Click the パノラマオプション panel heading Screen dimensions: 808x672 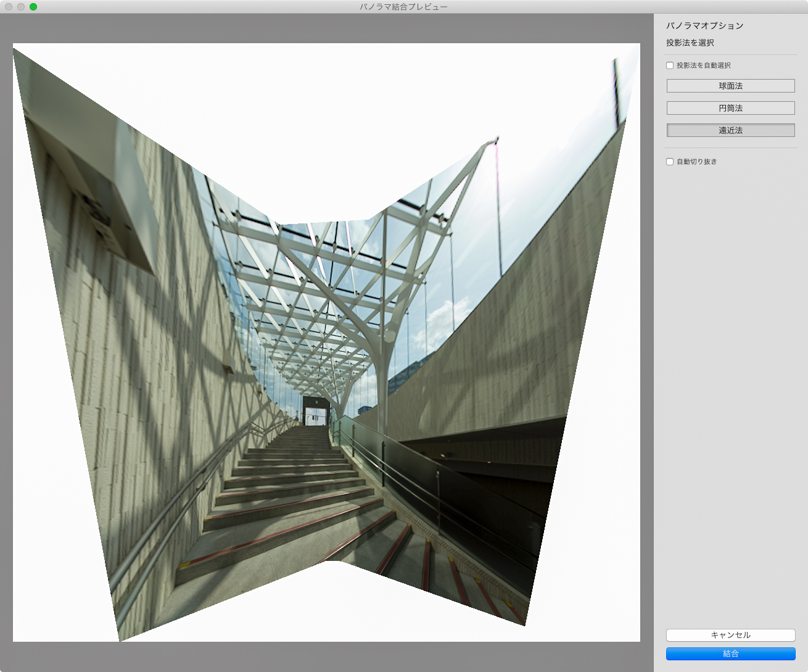point(704,26)
